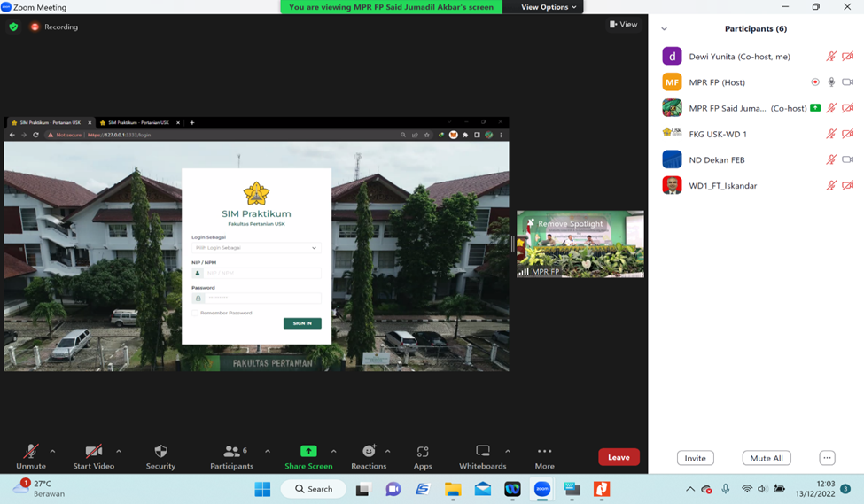Click MPR FP (Host) recording indicator icon
864x504 pixels.
coord(815,82)
